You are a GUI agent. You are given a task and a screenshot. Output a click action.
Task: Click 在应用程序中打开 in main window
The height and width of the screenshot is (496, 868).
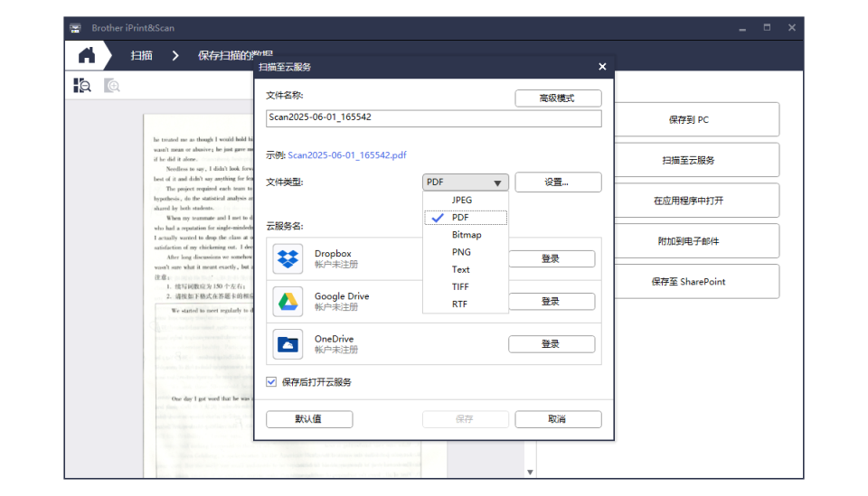(x=696, y=201)
